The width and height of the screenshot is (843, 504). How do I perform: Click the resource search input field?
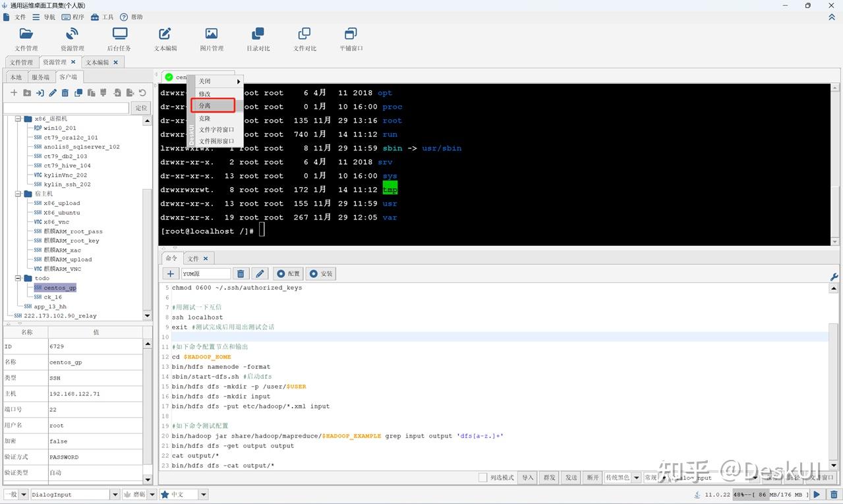(x=66, y=108)
